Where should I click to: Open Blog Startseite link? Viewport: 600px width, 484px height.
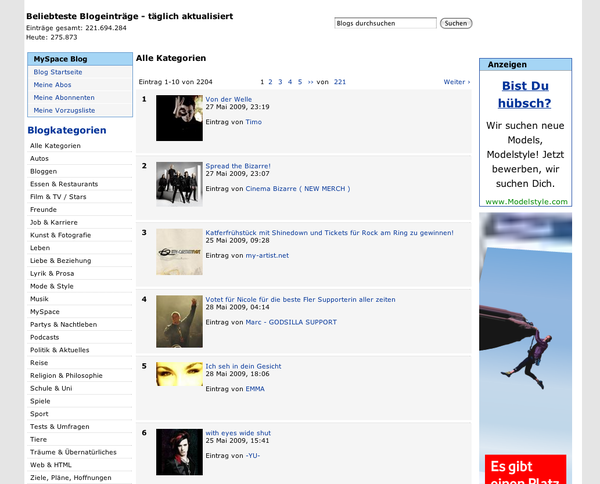pos(58,72)
